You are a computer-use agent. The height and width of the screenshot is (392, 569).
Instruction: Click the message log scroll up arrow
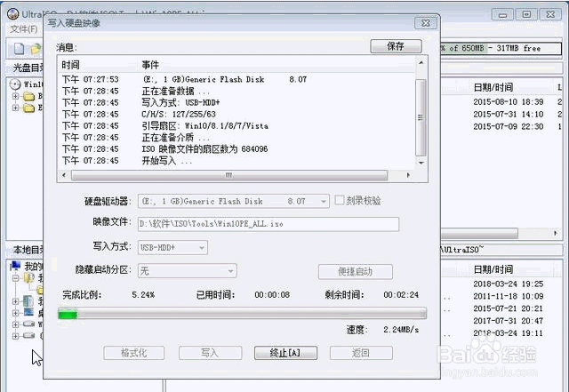[421, 63]
